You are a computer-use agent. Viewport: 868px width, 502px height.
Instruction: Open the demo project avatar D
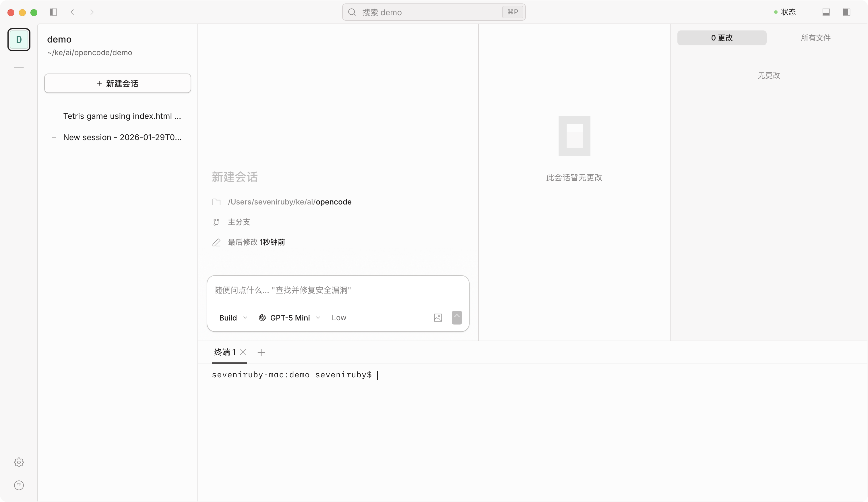click(19, 40)
